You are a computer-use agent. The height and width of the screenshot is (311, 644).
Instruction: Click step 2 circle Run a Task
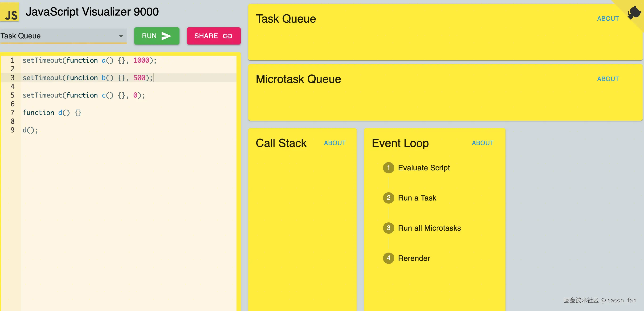(388, 198)
